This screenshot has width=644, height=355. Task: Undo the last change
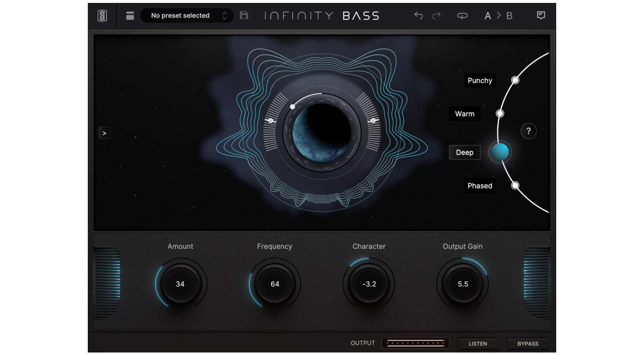pyautogui.click(x=419, y=15)
